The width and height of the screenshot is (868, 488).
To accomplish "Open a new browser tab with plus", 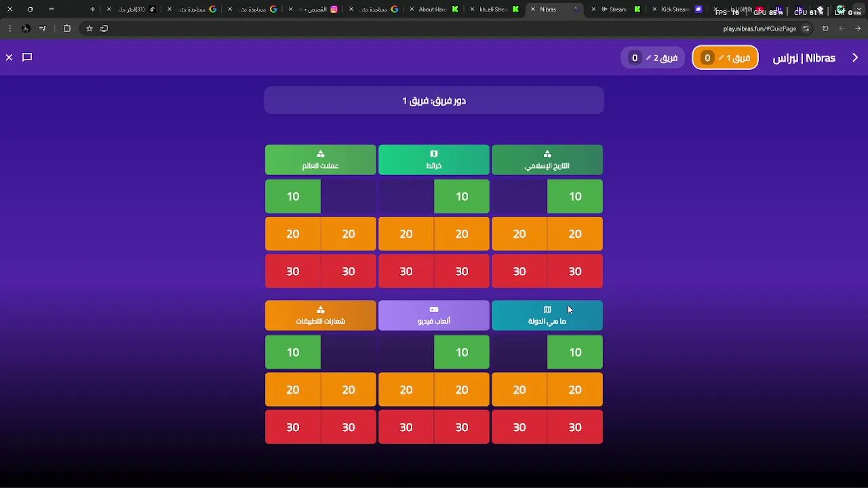I will 92,9.
